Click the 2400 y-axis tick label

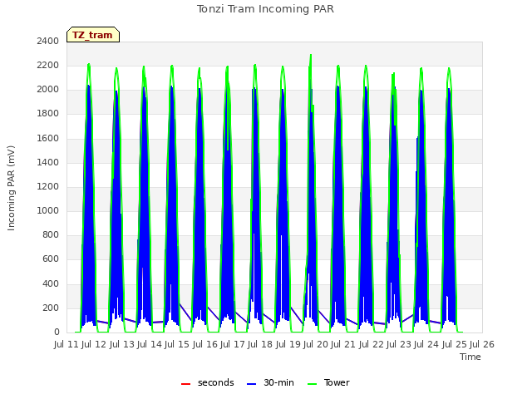(48, 41)
